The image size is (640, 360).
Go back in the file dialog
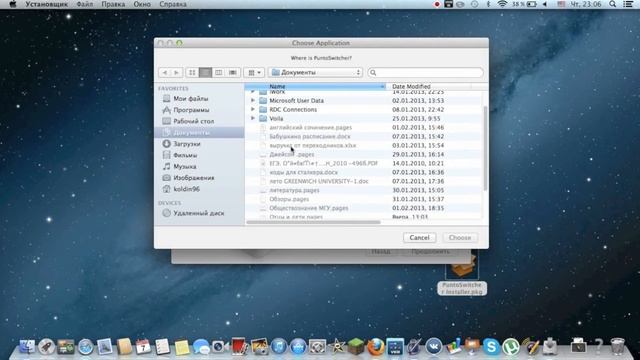(x=164, y=72)
